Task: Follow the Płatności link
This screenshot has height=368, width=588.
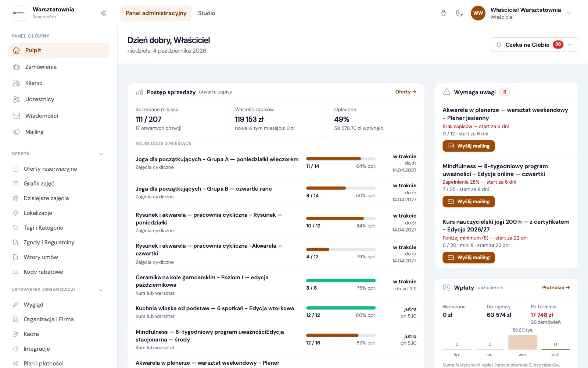Action: (556, 288)
